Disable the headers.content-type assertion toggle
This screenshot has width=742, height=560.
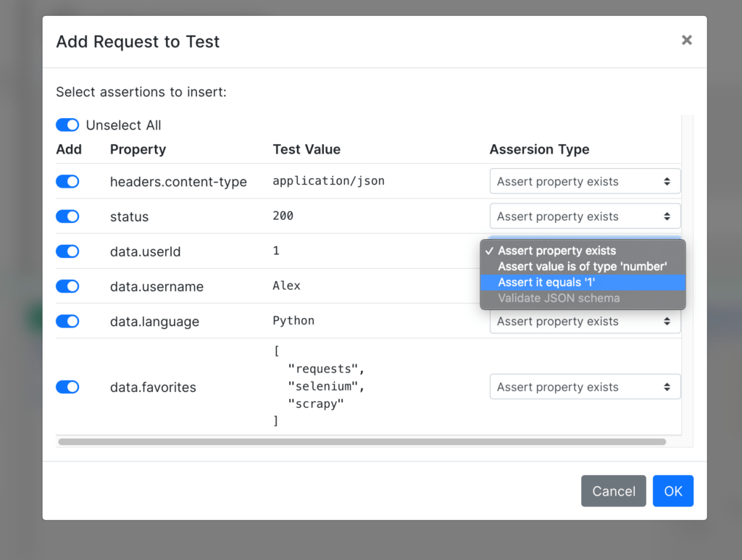[67, 182]
